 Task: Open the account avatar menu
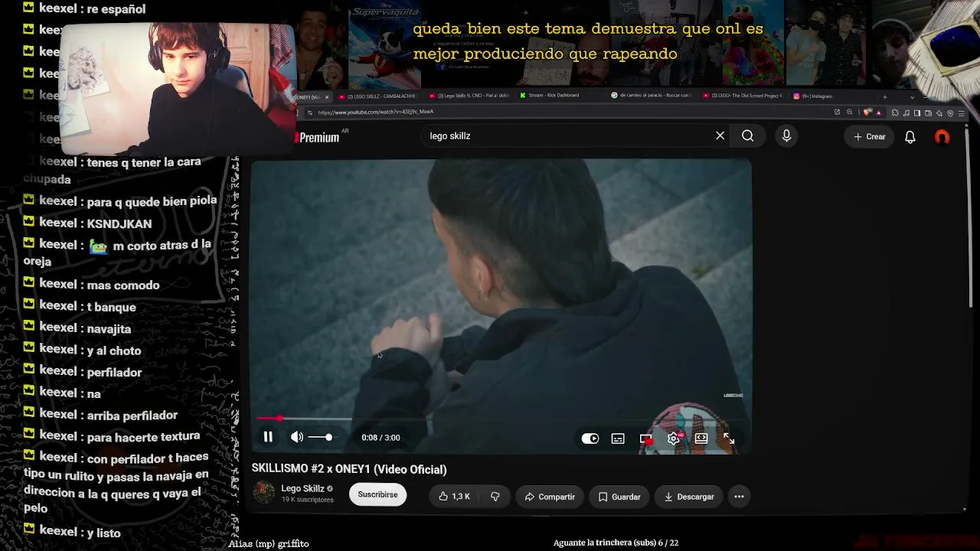point(942,137)
